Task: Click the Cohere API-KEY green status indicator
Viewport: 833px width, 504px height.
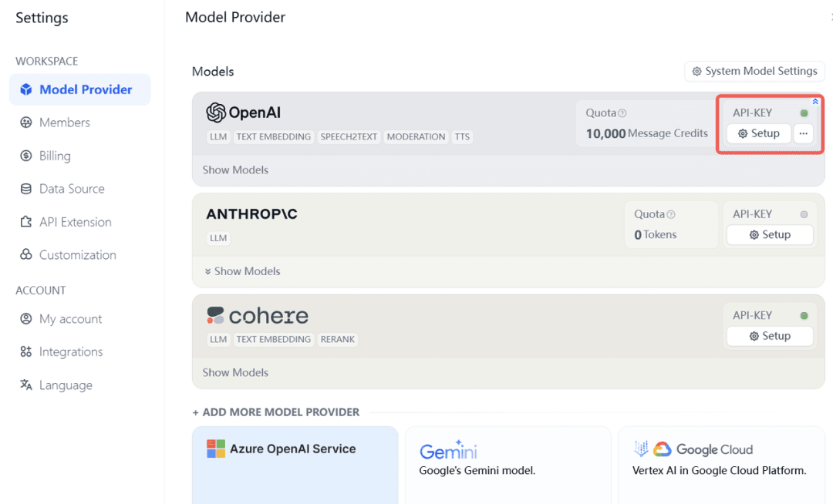Action: [804, 316]
